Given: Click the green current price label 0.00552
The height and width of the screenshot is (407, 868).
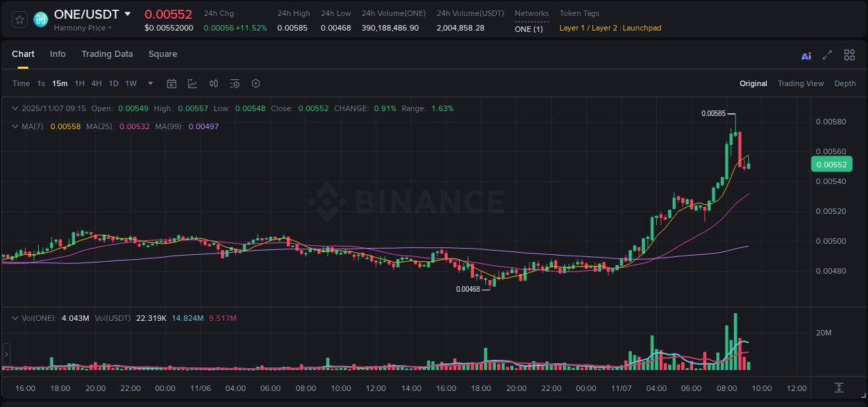Looking at the screenshot, I should click(x=831, y=164).
